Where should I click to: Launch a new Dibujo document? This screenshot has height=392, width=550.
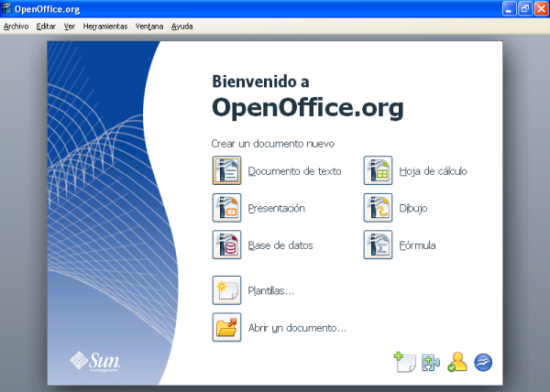click(x=378, y=208)
